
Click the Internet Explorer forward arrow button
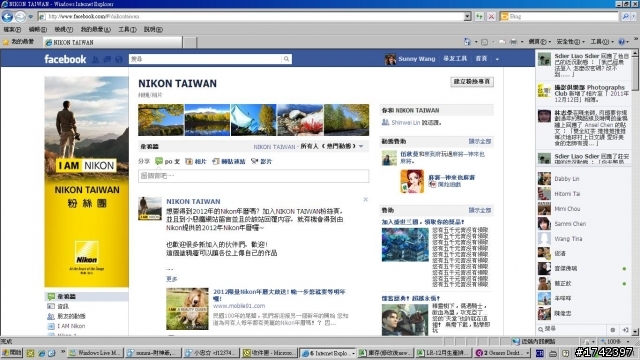[20, 16]
